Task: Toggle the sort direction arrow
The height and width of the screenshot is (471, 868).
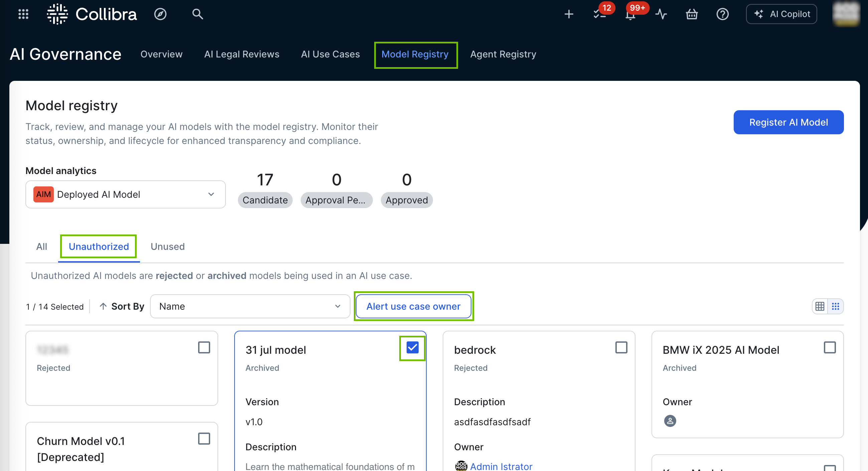Action: coord(103,306)
